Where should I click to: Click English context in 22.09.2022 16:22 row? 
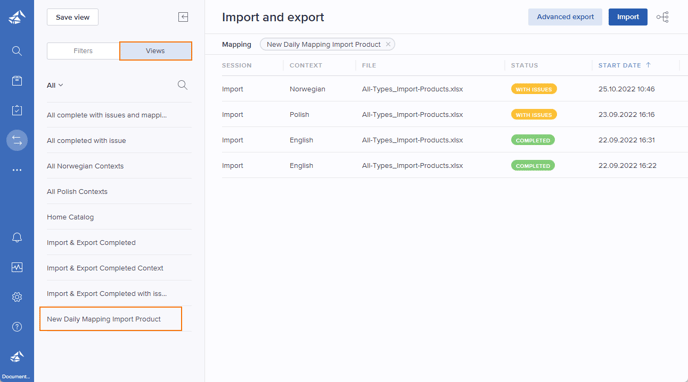click(x=301, y=165)
